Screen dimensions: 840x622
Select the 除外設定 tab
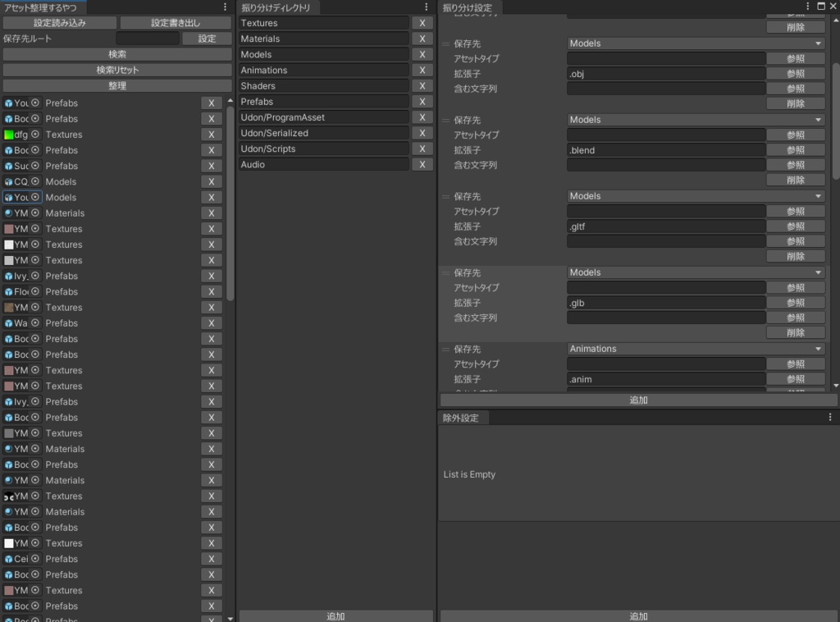coord(459,418)
